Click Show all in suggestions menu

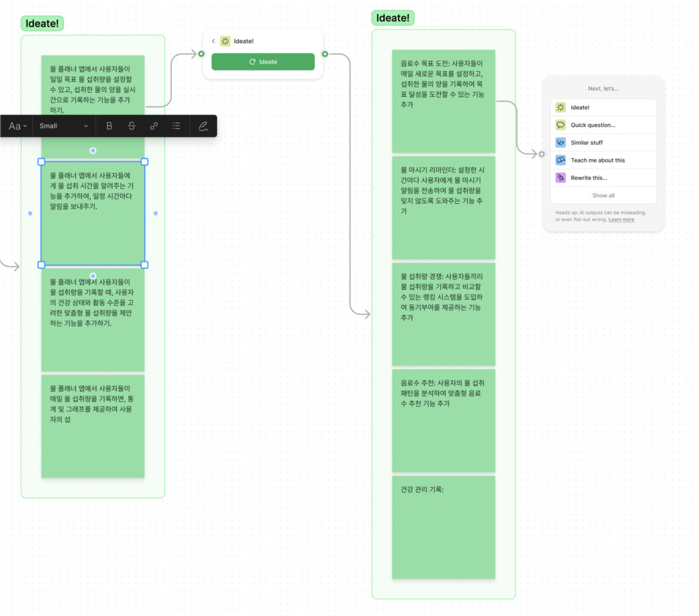tap(603, 196)
